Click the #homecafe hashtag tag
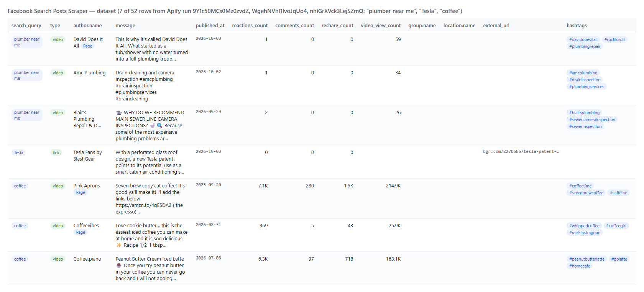Image resolution: width=644 pixels, height=292 pixels. [580, 266]
